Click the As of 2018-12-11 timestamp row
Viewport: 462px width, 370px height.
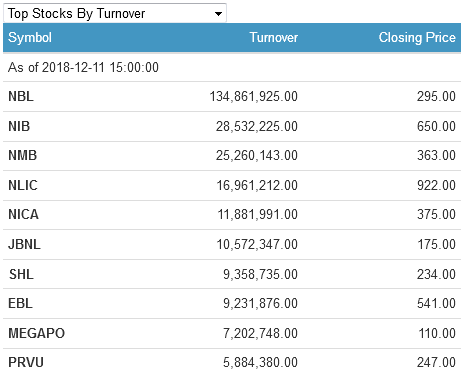(232, 67)
